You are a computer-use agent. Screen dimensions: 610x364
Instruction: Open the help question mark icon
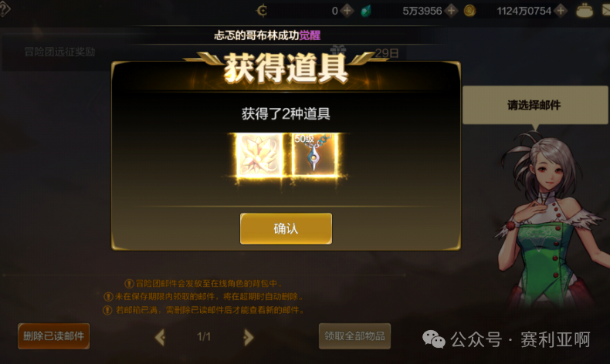click(x=4, y=9)
